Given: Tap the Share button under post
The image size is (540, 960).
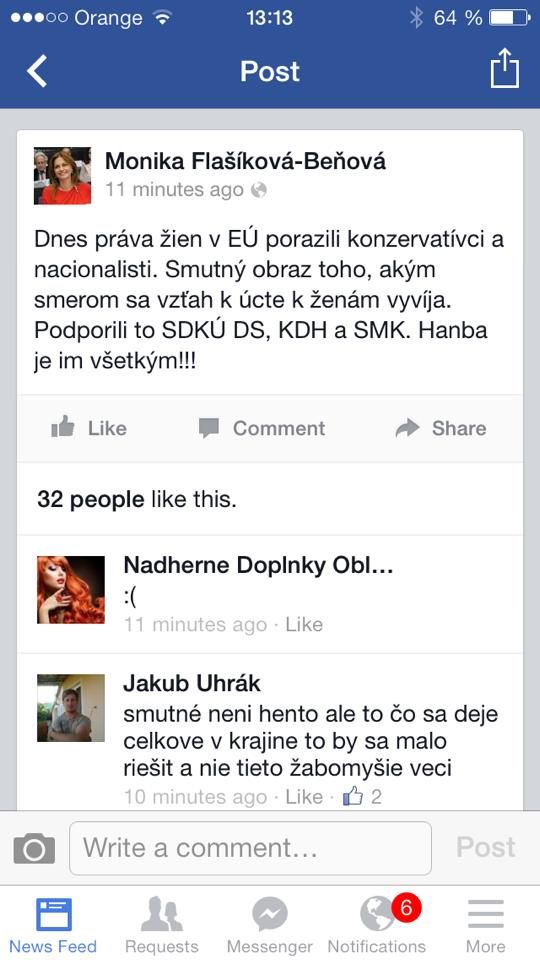Looking at the screenshot, I should click(x=441, y=428).
